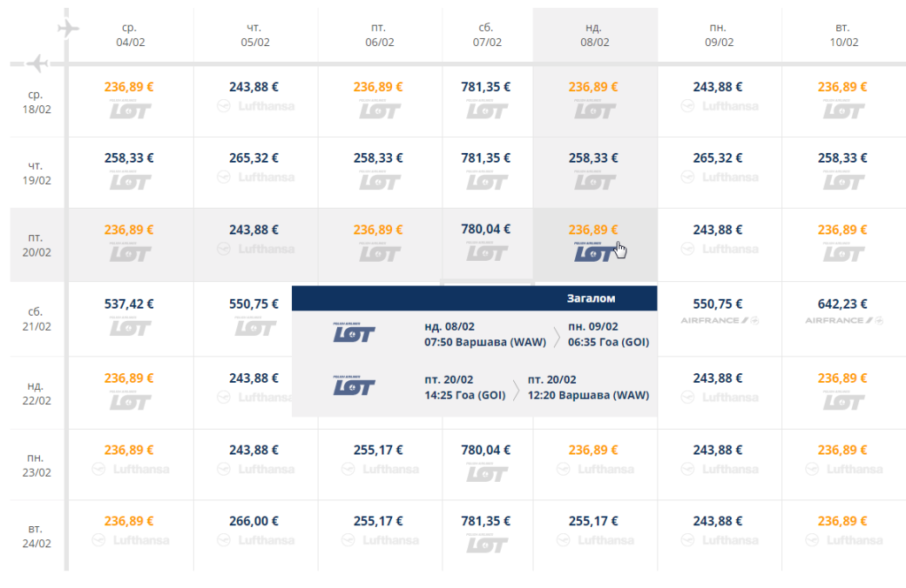Screen dimensions: 906x588
Task: Select the 10/02 Tuesday departure column header
Action: tap(843, 34)
